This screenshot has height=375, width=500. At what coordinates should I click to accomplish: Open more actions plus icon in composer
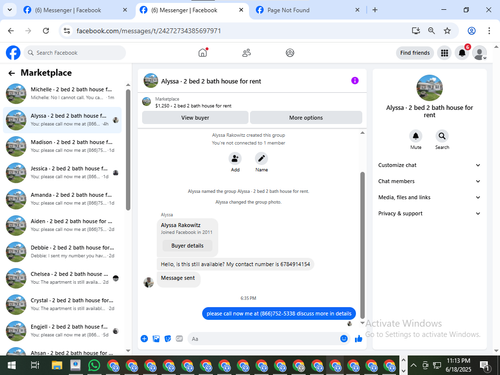[x=144, y=339]
